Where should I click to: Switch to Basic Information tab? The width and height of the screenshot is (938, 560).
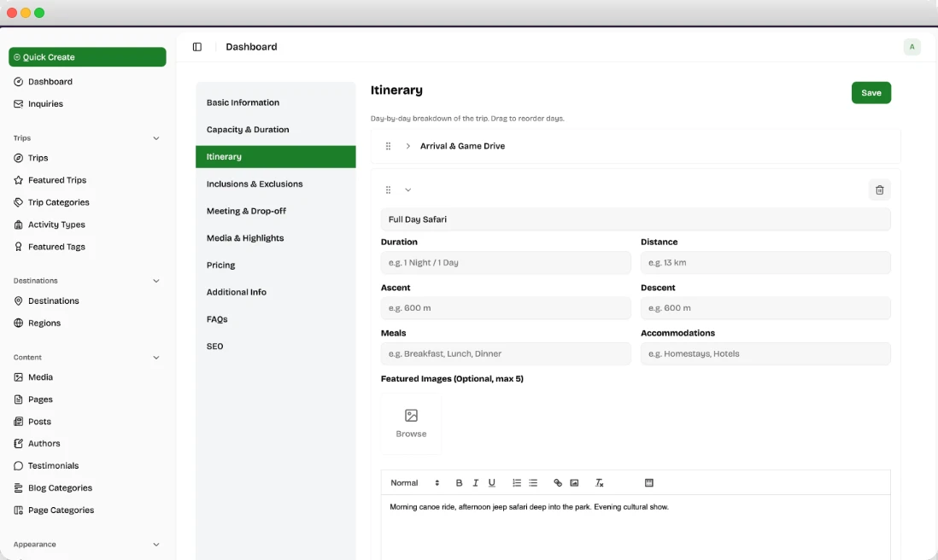coord(276,102)
